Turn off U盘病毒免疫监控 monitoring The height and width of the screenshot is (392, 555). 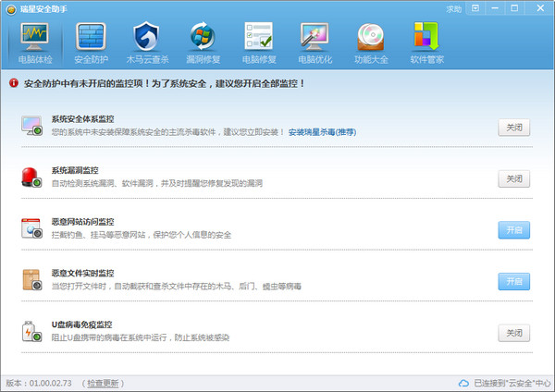[x=514, y=332]
